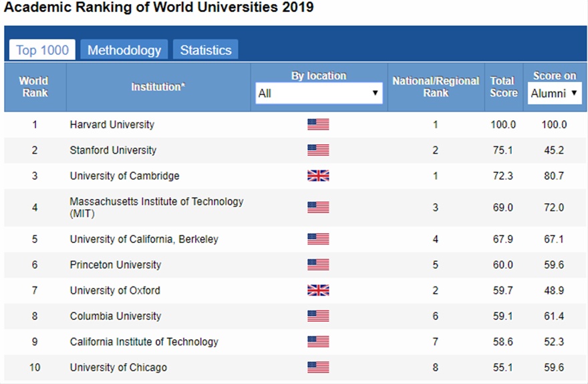Click the US flag next to University of Chicago
The image size is (588, 384).
pos(318,367)
